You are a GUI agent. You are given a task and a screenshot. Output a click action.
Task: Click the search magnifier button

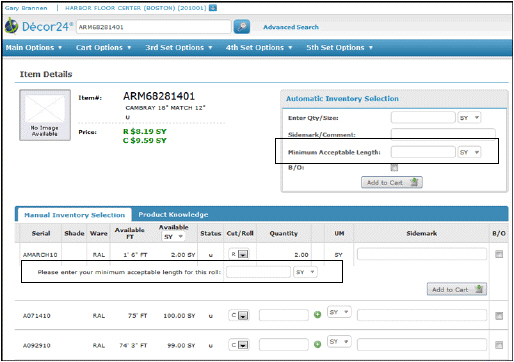pos(242,26)
